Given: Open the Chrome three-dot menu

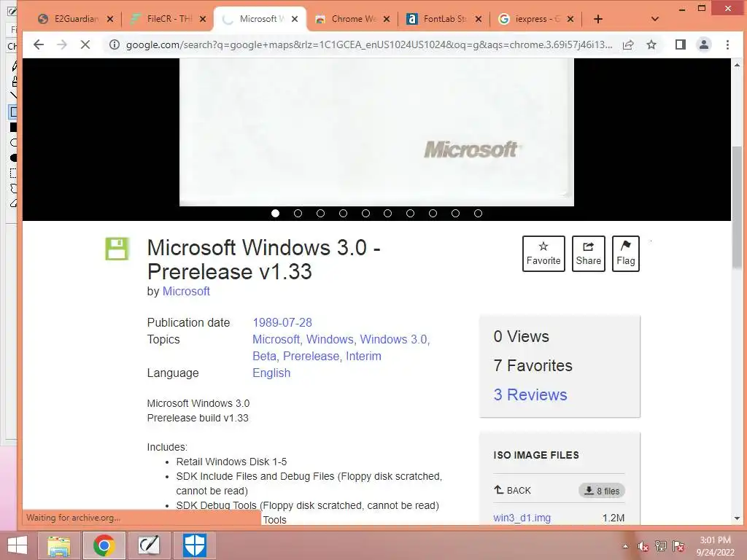Looking at the screenshot, I should (727, 44).
